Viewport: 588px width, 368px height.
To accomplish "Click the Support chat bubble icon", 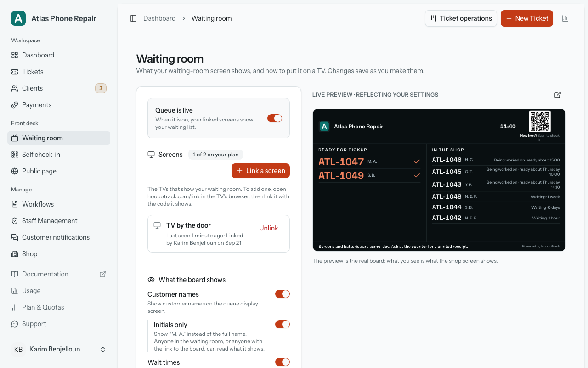I will [x=15, y=324].
